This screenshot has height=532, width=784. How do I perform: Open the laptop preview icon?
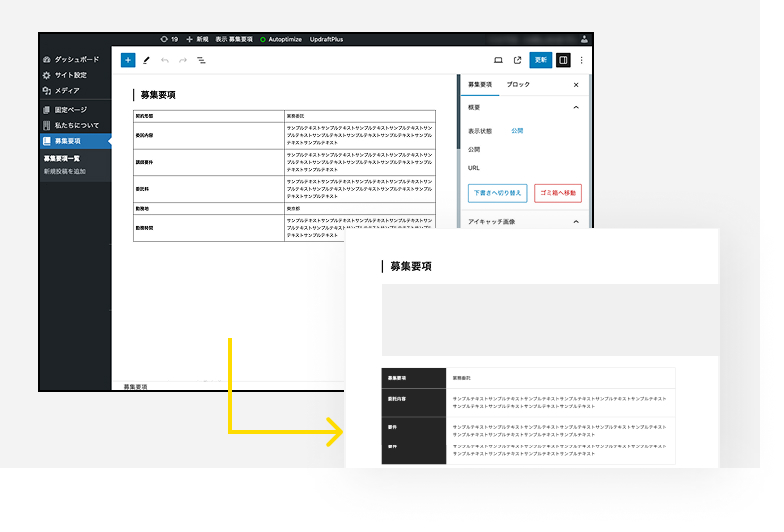click(x=498, y=60)
